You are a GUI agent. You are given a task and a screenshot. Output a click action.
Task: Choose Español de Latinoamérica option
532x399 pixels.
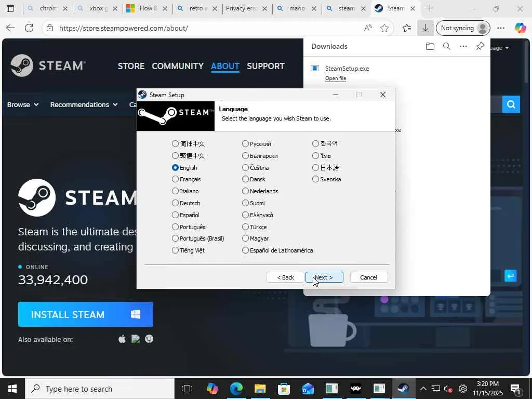[245, 250]
